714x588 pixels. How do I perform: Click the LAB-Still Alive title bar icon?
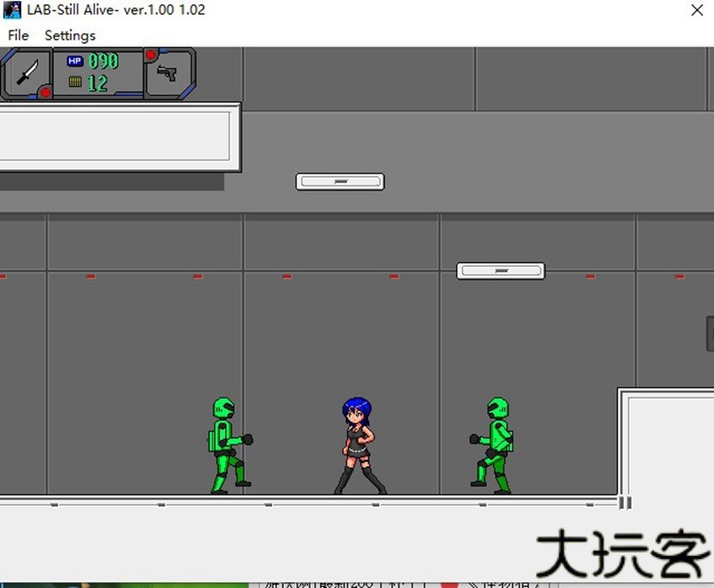click(13, 11)
